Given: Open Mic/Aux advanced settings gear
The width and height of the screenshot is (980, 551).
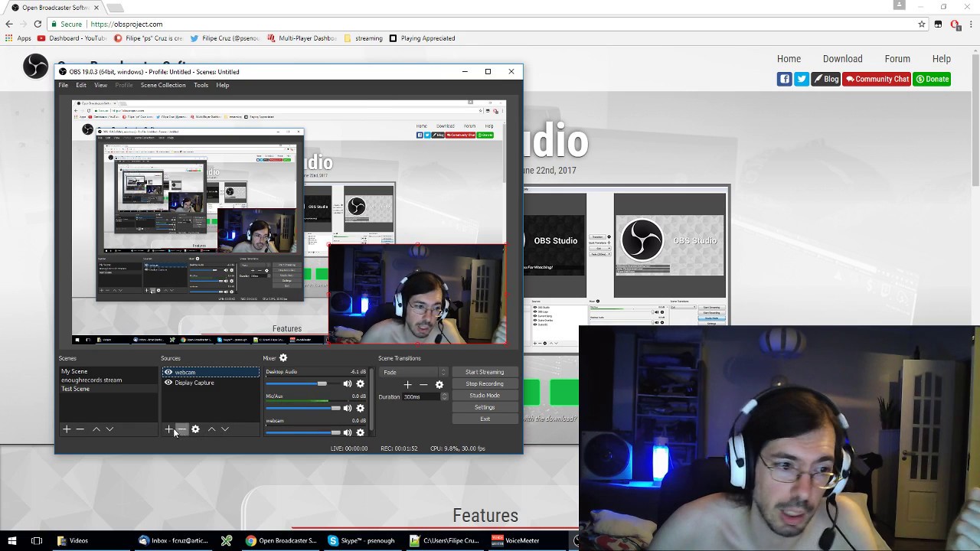Looking at the screenshot, I should coord(361,408).
